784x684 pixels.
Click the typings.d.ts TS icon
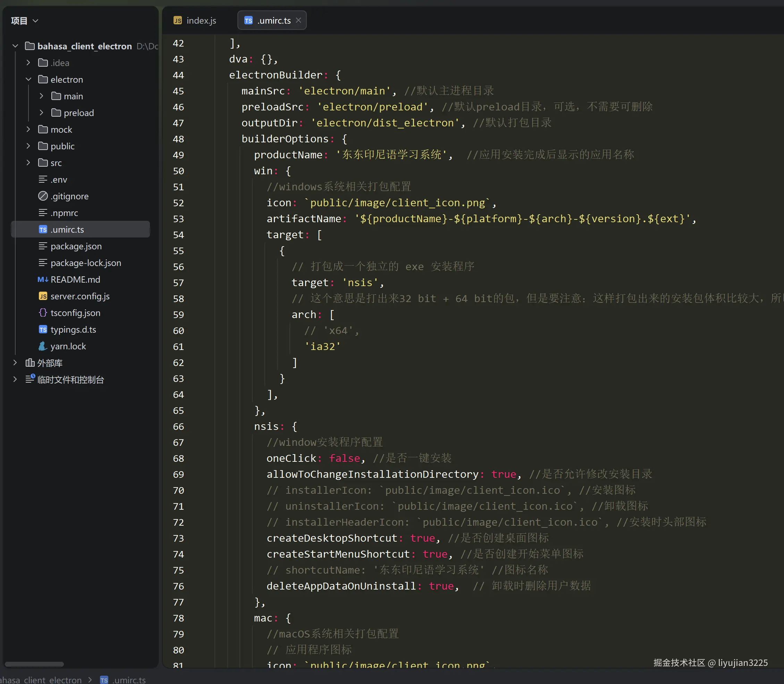tap(43, 330)
